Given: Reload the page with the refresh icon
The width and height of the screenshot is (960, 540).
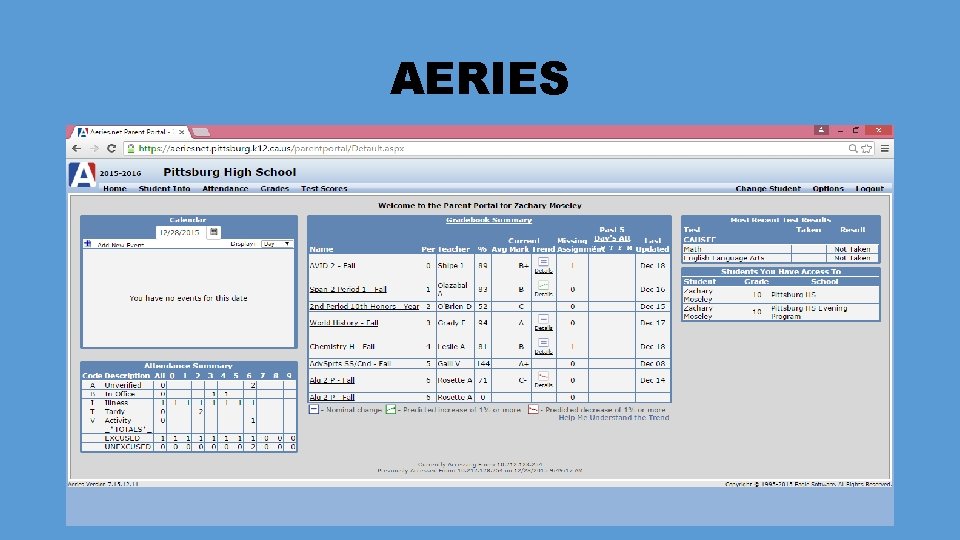Looking at the screenshot, I should (111, 148).
